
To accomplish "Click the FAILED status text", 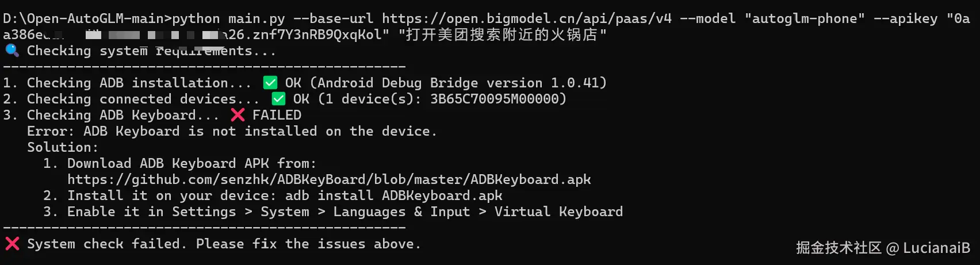I will tap(277, 115).
